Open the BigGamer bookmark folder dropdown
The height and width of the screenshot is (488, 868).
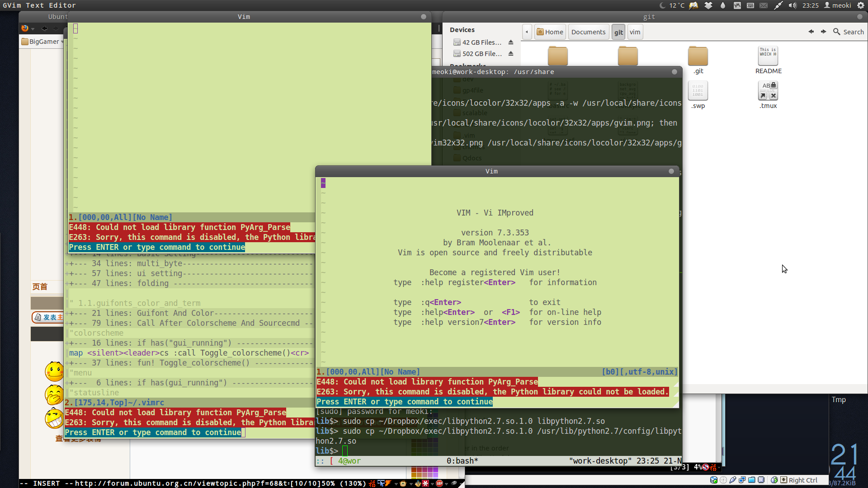point(42,42)
